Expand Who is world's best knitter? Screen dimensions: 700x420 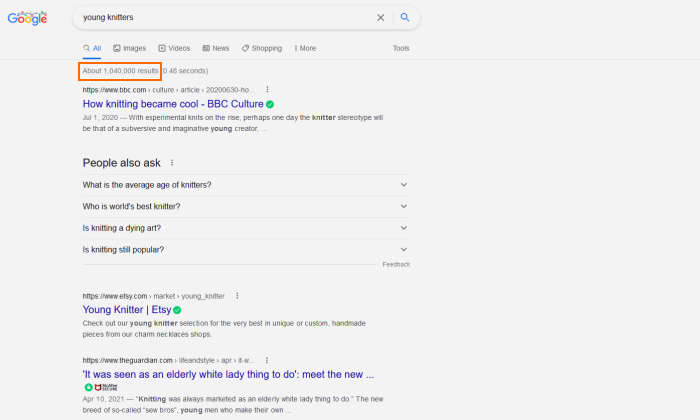[246, 206]
